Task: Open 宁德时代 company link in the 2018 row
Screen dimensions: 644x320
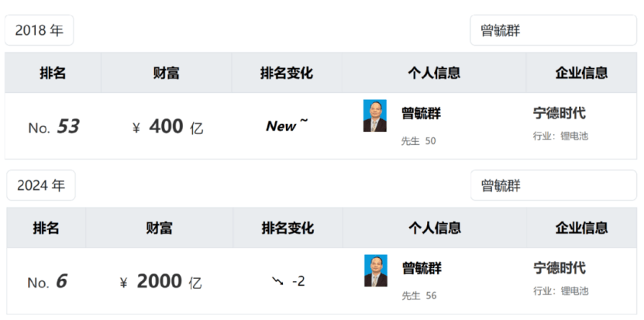Action: tap(560, 113)
